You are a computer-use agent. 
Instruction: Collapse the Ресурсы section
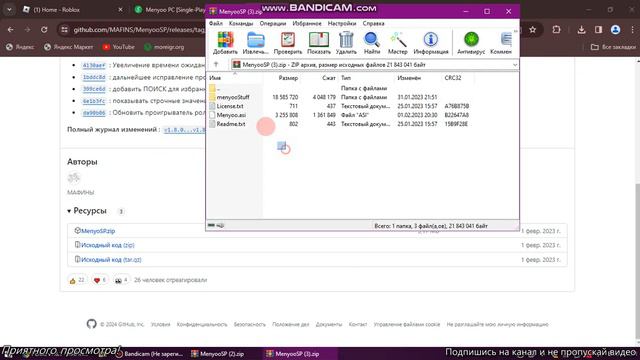pyautogui.click(x=87, y=211)
